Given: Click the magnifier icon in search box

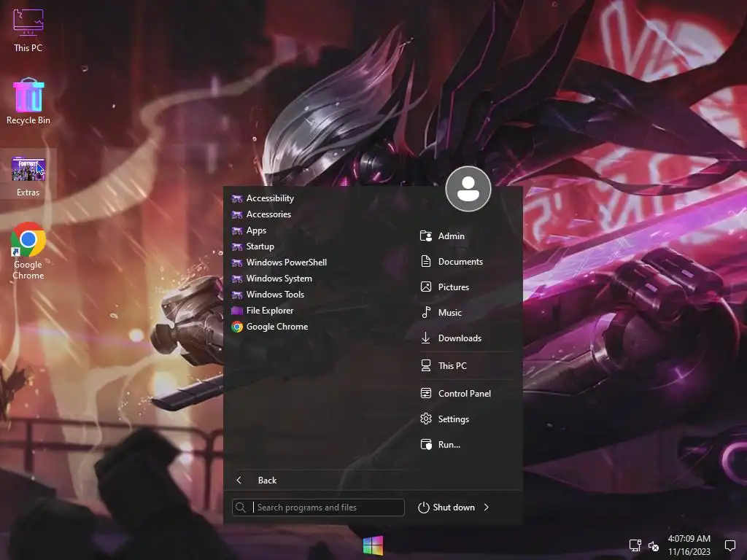Looking at the screenshot, I should (241, 507).
